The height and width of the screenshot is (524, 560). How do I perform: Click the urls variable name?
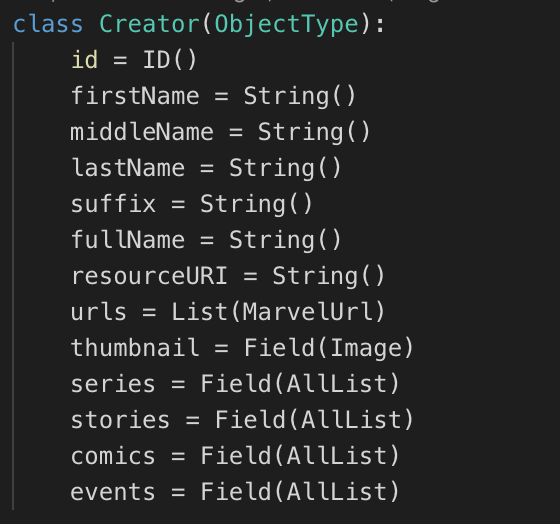tap(99, 311)
